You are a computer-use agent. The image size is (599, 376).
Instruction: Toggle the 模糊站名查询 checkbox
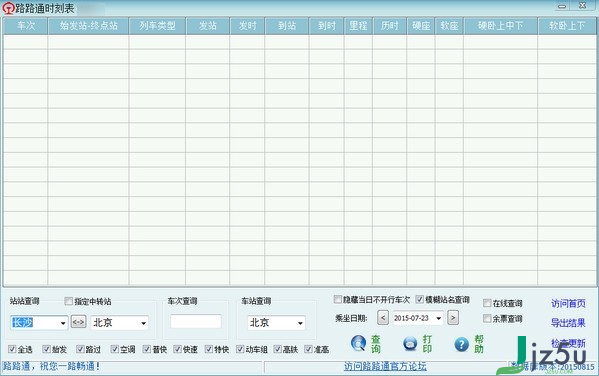click(419, 299)
